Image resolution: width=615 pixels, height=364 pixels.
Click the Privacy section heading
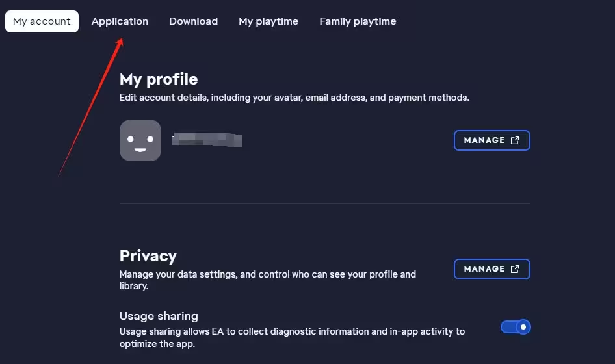tap(148, 256)
